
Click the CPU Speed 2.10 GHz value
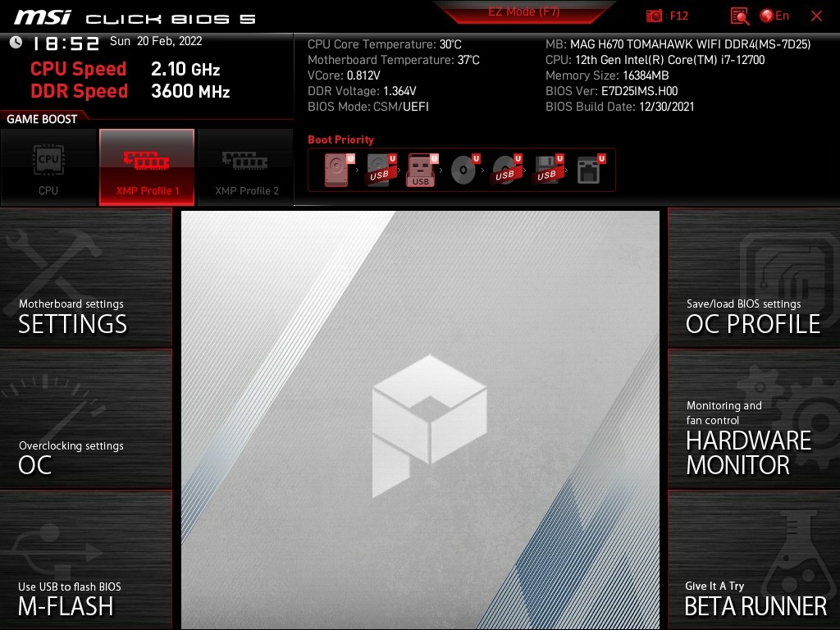[x=185, y=69]
